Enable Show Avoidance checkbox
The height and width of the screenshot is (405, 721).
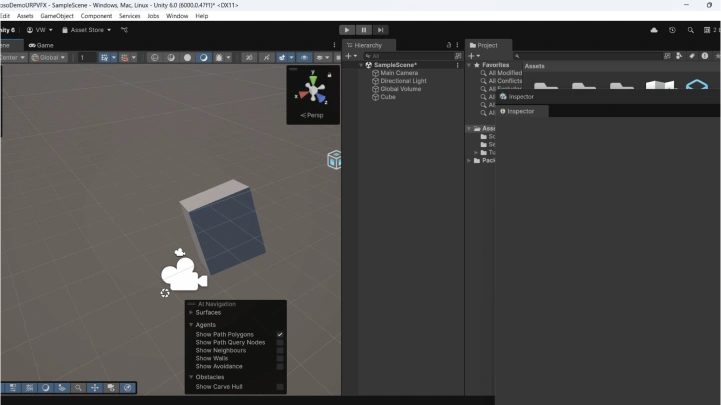tap(280, 366)
